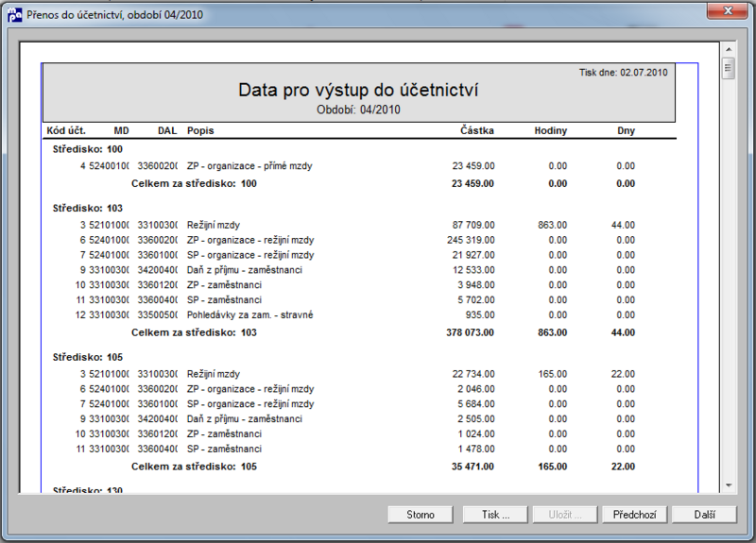This screenshot has width=756, height=543.
Task: Click amount 5 702.00
Action: pos(476,299)
